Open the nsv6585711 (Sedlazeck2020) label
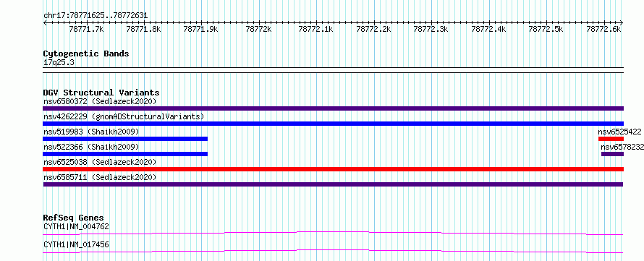The width and height of the screenshot is (644, 261). [x=100, y=177]
